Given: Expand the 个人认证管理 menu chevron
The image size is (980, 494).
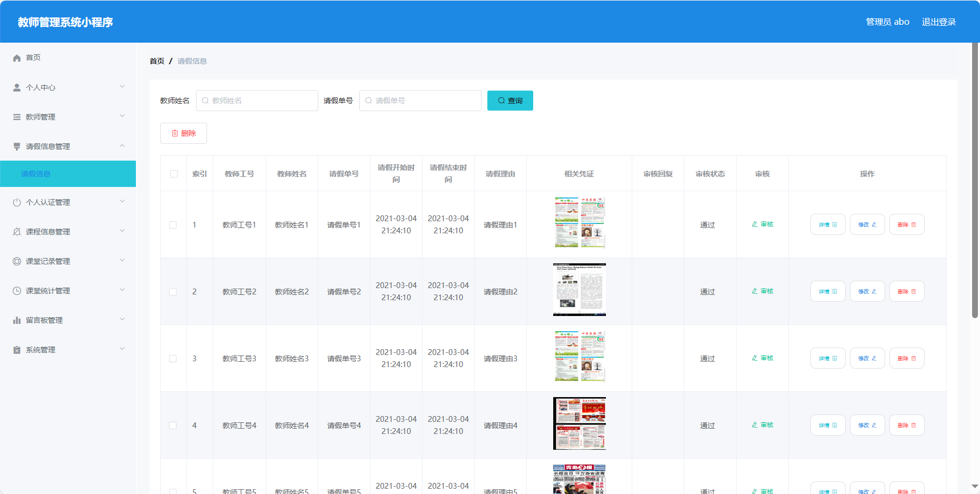Looking at the screenshot, I should coord(122,201).
